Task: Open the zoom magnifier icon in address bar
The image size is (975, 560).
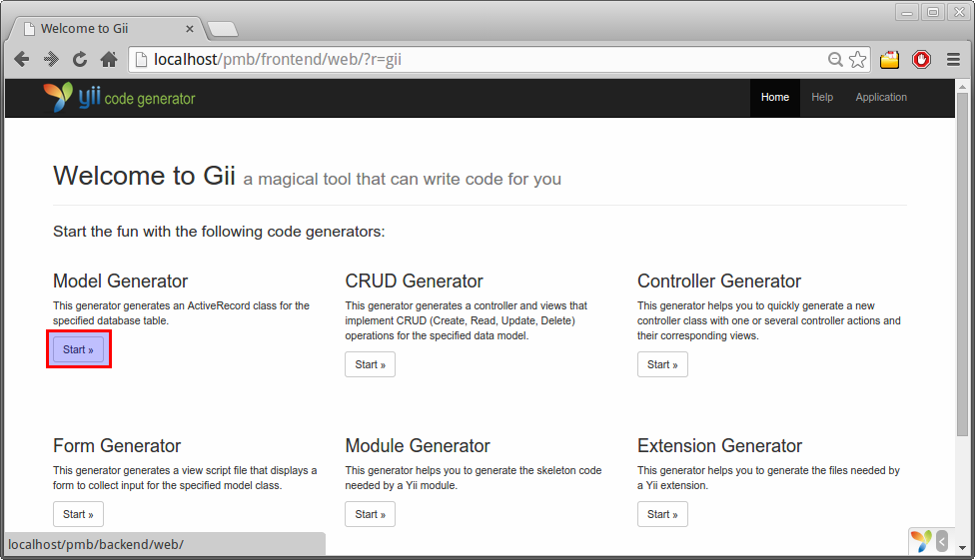Action: (x=835, y=60)
